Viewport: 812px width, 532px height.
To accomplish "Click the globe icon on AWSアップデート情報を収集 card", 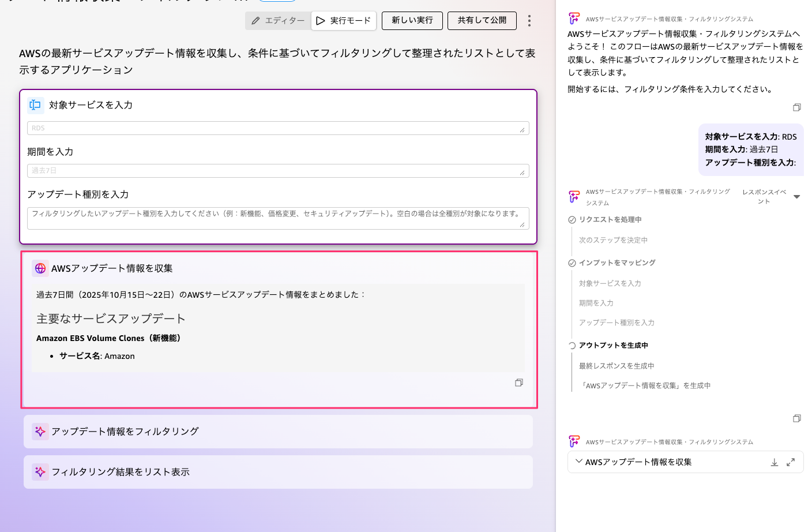I will 40,268.
